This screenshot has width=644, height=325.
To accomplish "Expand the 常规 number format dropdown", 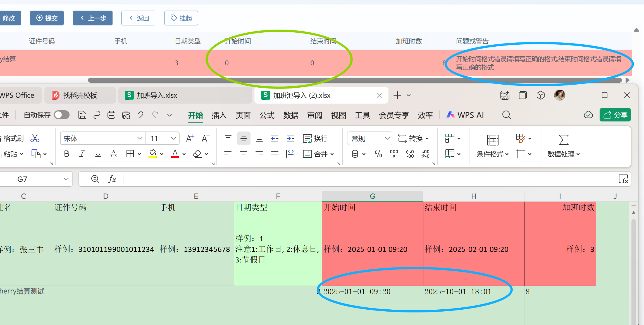I will click(x=387, y=138).
